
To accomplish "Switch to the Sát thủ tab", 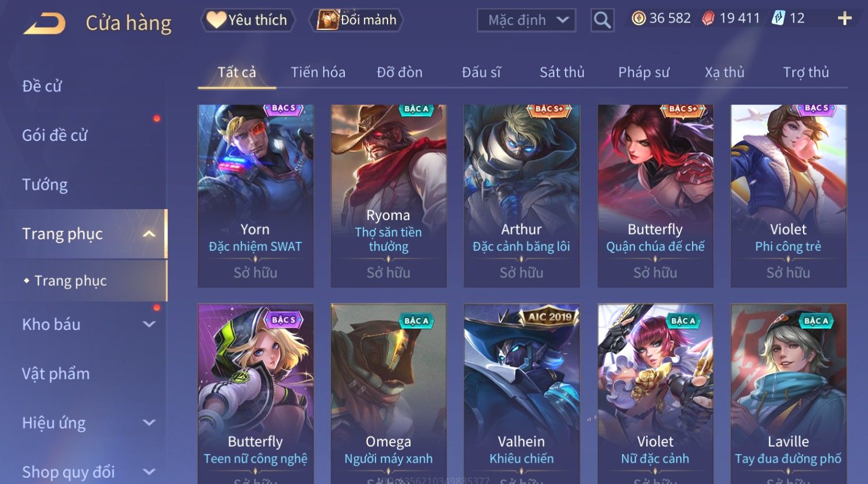I will coord(562,72).
